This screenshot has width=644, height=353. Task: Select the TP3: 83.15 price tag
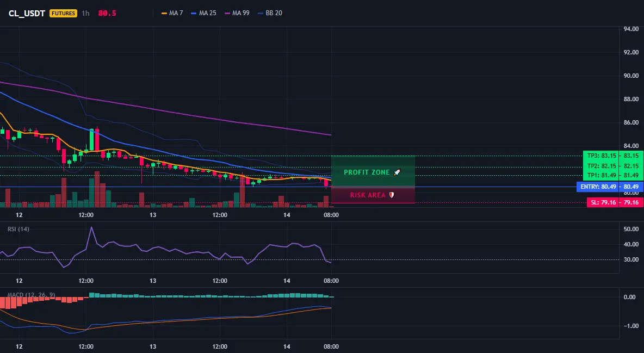tap(602, 156)
